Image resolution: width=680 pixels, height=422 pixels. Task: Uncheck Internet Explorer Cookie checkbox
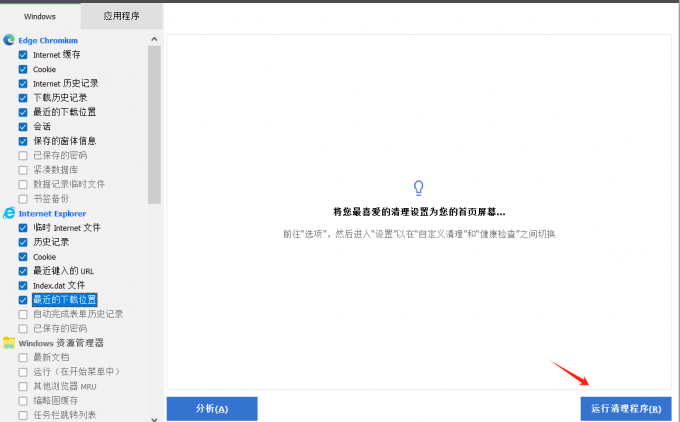coord(23,257)
